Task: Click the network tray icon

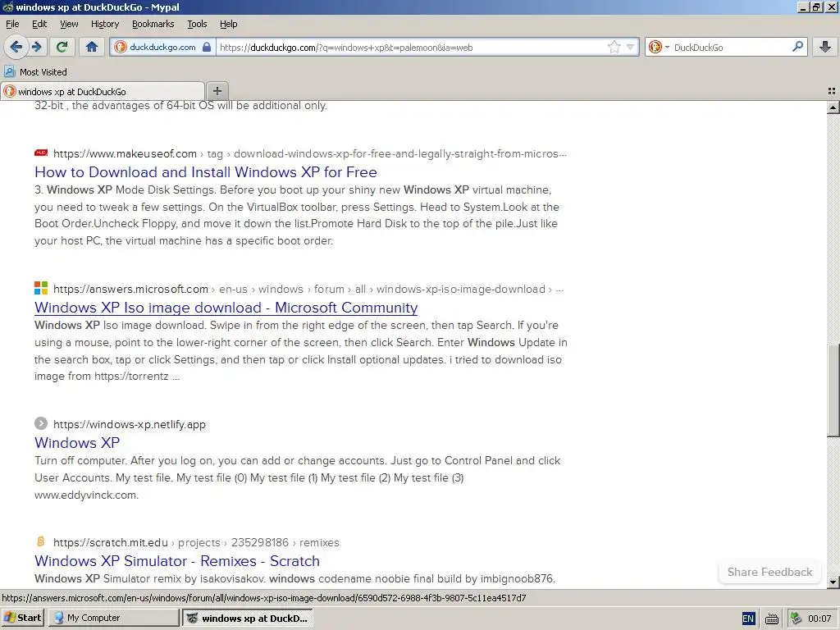Action: pos(797,619)
